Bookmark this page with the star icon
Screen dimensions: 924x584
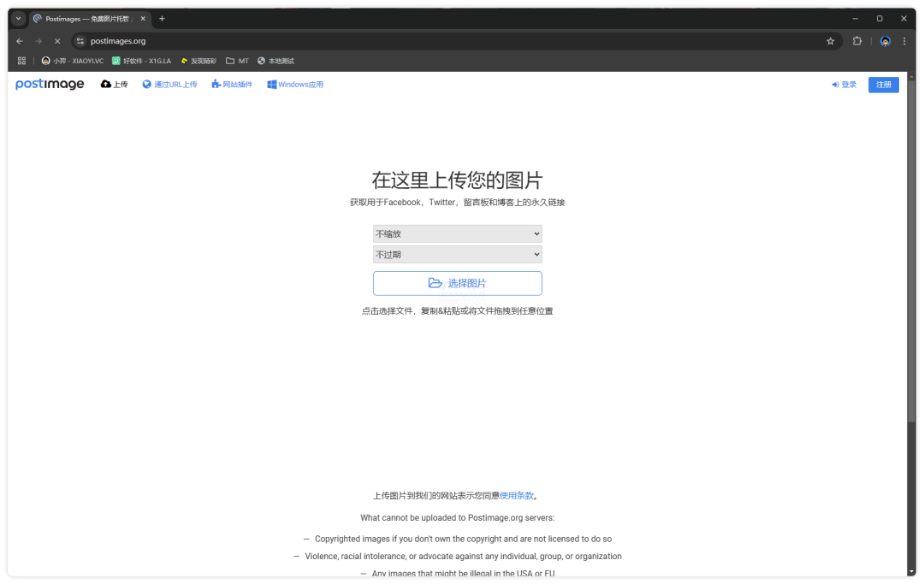(x=830, y=41)
